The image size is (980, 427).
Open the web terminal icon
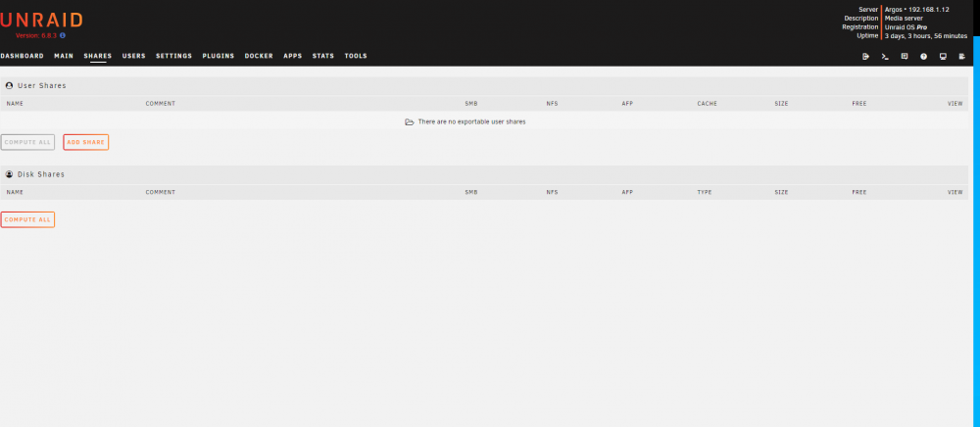coord(885,56)
